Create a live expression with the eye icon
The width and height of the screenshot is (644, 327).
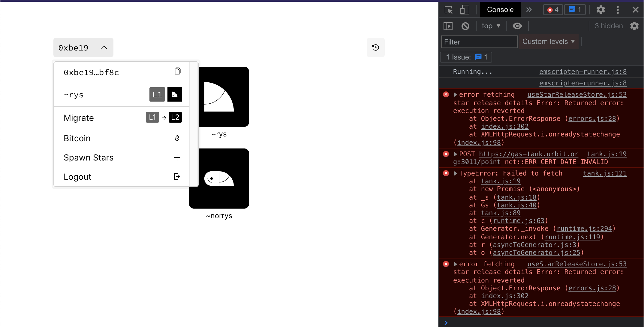click(x=517, y=26)
